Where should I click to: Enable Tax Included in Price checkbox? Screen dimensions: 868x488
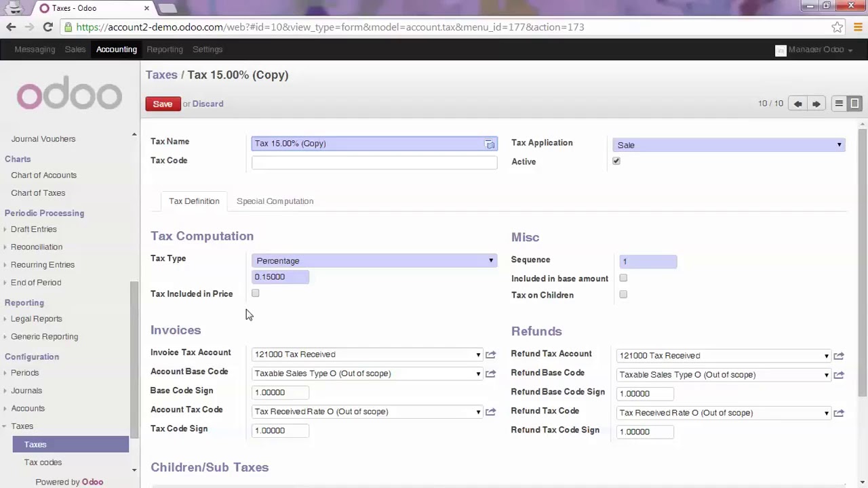(256, 293)
